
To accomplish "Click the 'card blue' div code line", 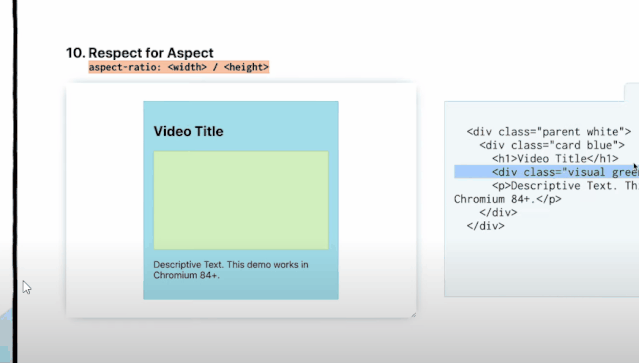I will coord(552,145).
